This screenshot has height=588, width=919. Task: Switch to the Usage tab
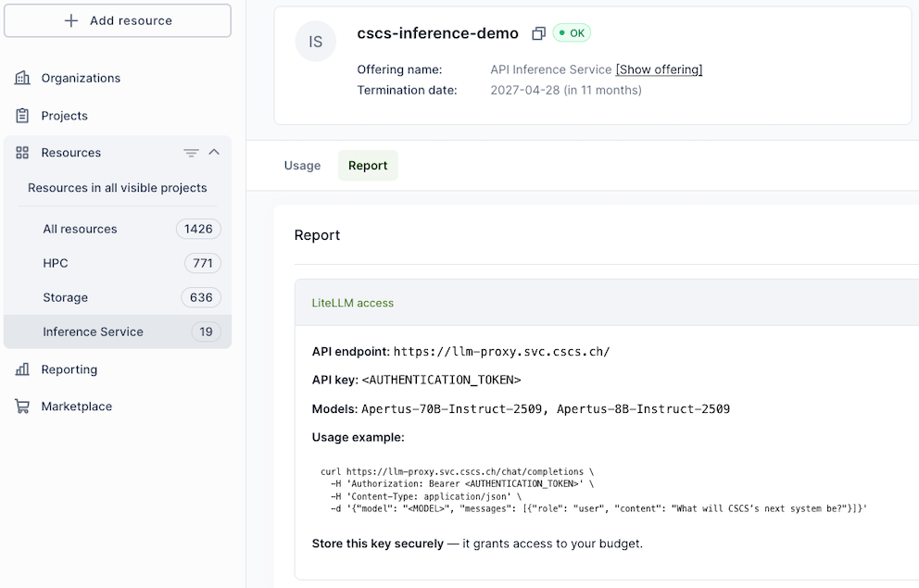302,166
